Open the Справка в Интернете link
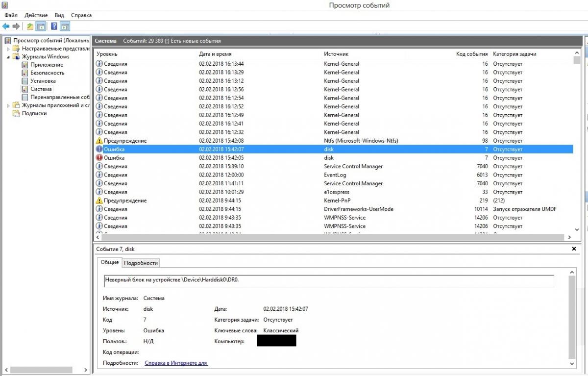 pos(176,363)
